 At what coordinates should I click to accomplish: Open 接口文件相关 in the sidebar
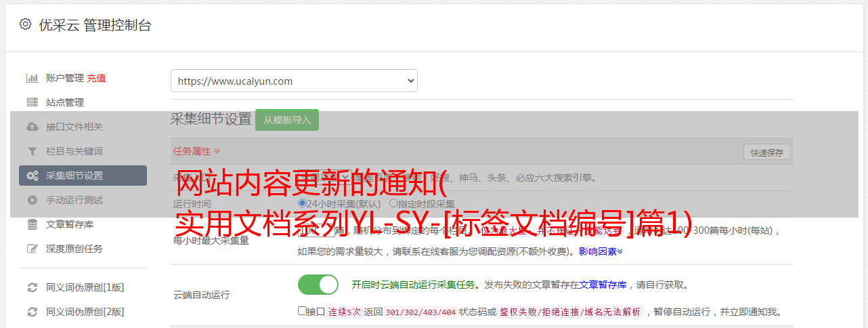[74, 127]
